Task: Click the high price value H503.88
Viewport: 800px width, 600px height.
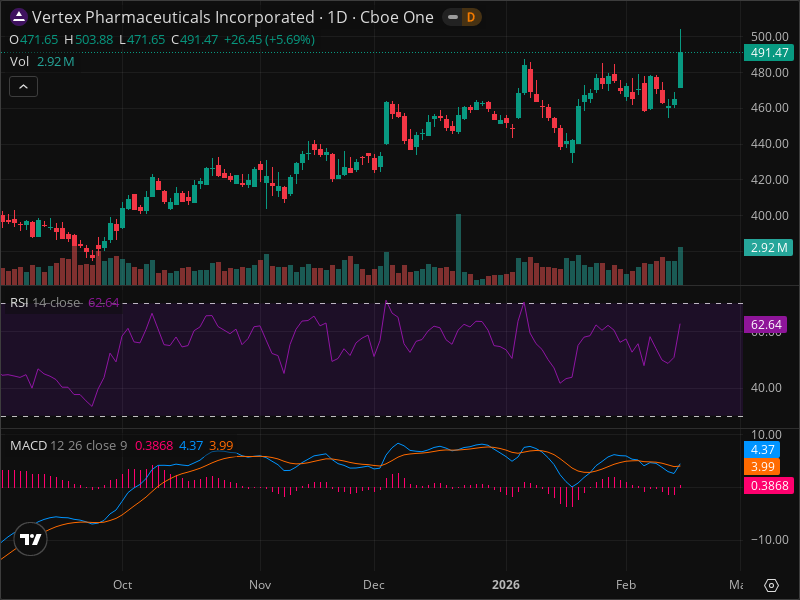Action: coord(89,40)
